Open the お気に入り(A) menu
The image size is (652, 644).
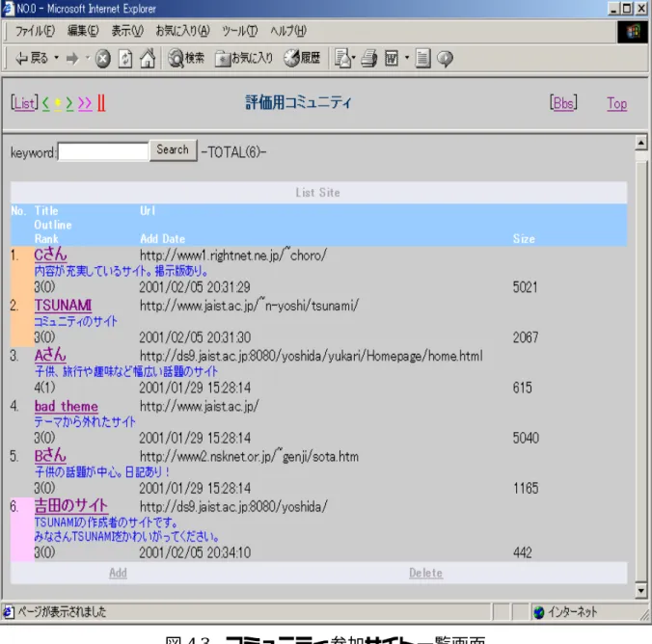pyautogui.click(x=182, y=31)
